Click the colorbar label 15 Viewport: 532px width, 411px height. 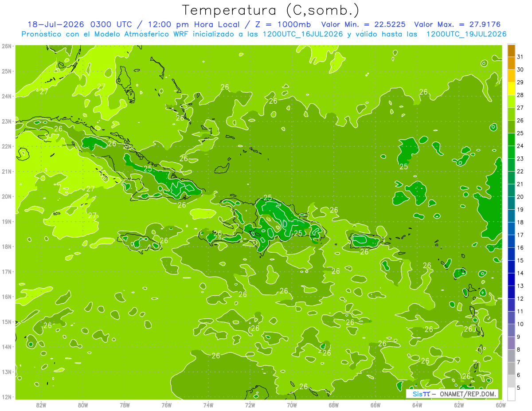pos(520,260)
